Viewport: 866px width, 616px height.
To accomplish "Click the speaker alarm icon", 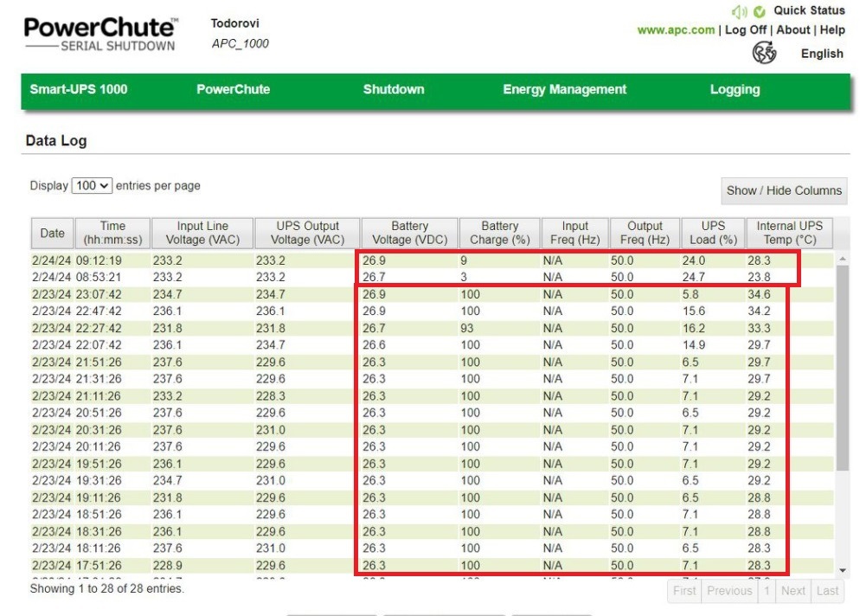I will [739, 11].
